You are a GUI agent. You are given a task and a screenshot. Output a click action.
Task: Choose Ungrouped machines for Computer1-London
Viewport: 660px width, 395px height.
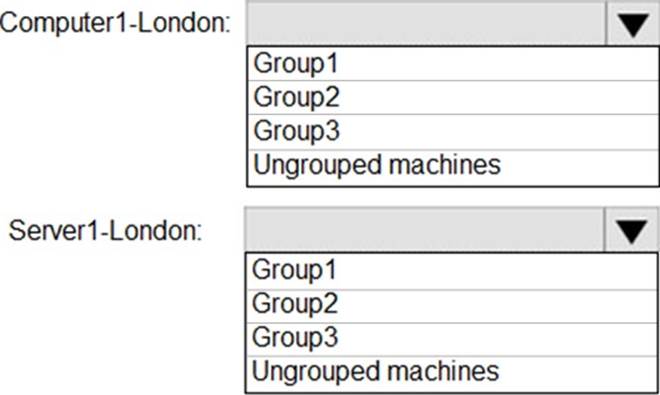point(453,167)
